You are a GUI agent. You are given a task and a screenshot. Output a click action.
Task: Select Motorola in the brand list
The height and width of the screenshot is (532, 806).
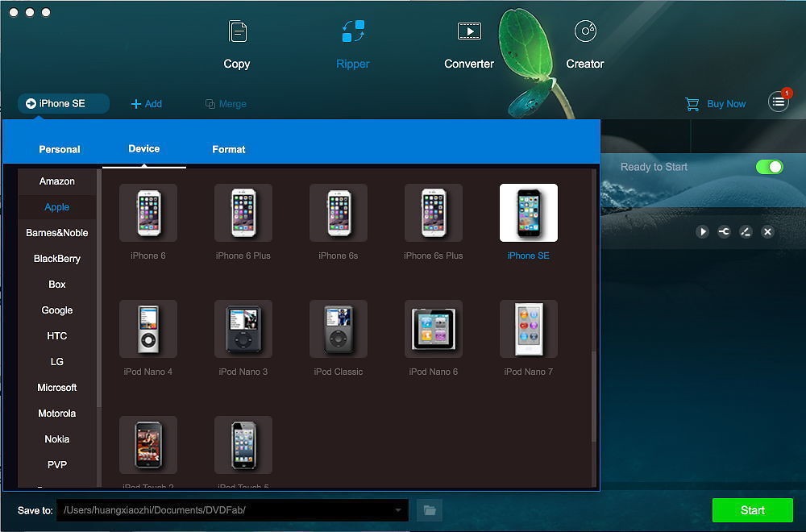point(57,414)
